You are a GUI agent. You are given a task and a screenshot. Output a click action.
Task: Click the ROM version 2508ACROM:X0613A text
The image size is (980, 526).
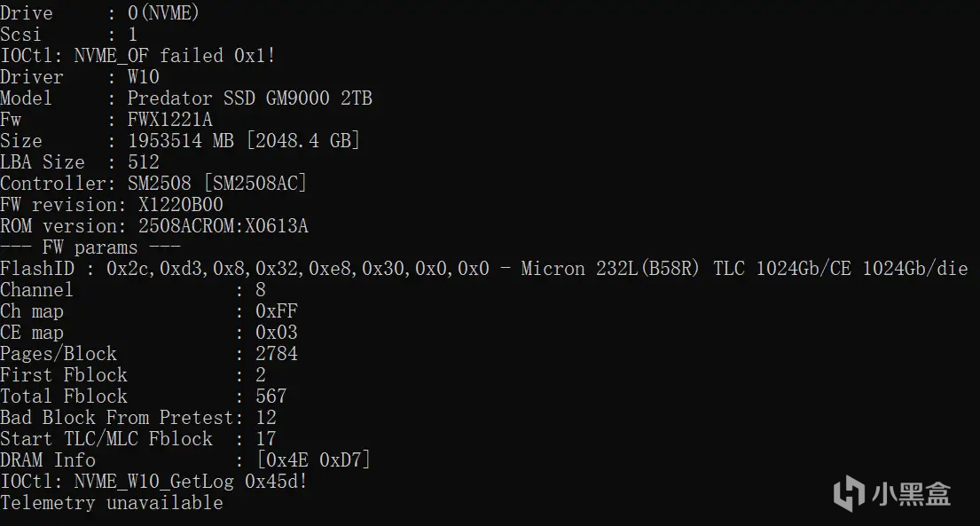coord(223,225)
